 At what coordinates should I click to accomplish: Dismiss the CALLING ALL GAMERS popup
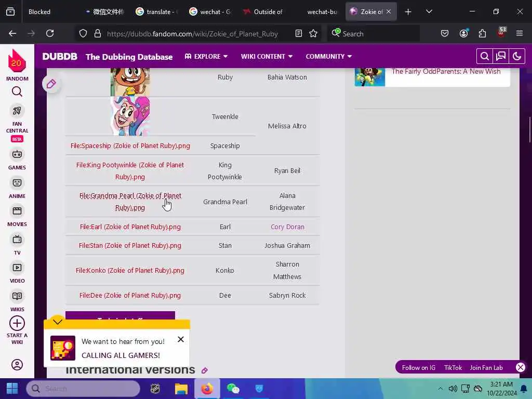181,339
